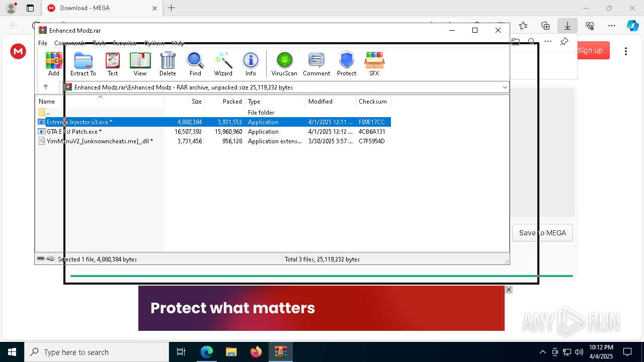Open Edge Collections icon
The image size is (644, 362).
(545, 26)
